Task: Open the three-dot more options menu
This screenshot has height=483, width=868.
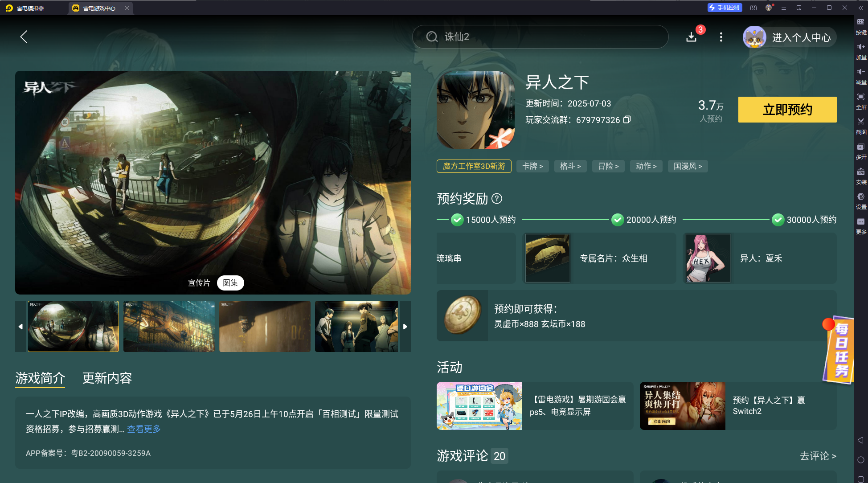Action: (x=721, y=37)
